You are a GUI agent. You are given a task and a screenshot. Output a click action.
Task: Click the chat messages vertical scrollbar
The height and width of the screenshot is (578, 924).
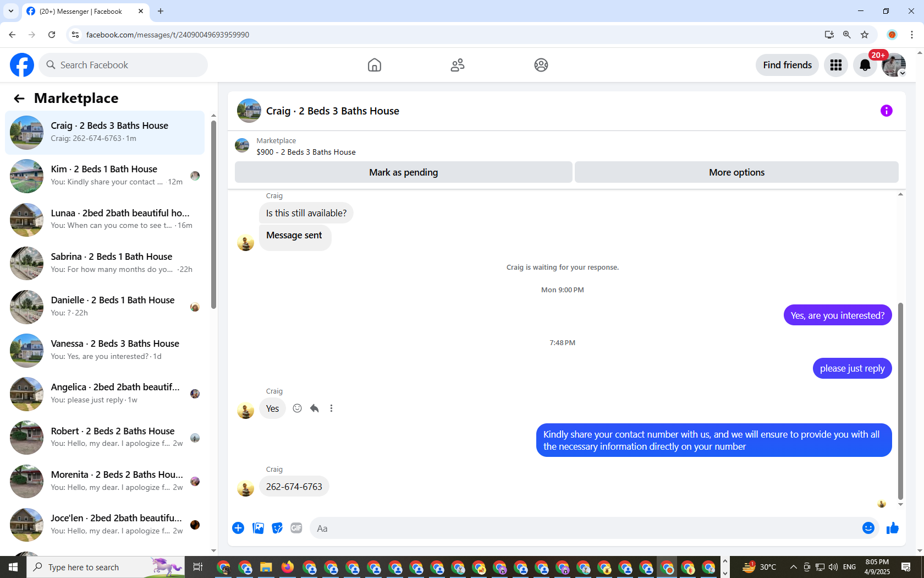click(x=900, y=400)
